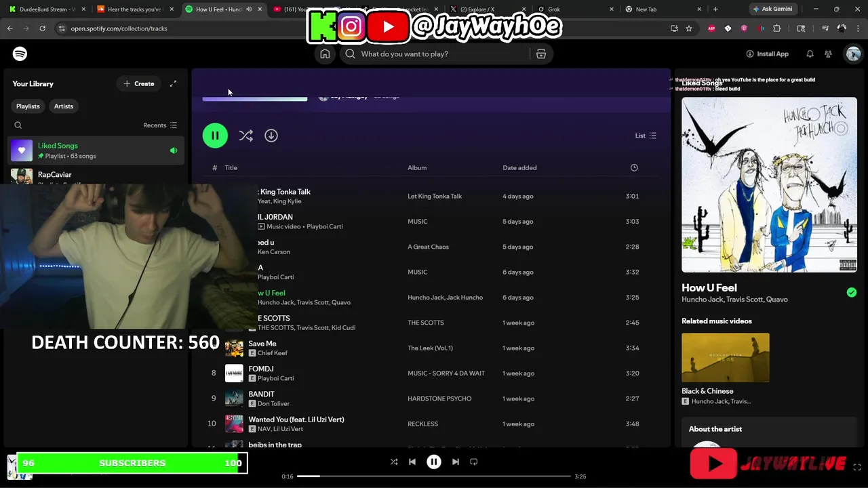Open the Recents sort dropdown
The image size is (868, 488).
pos(160,125)
